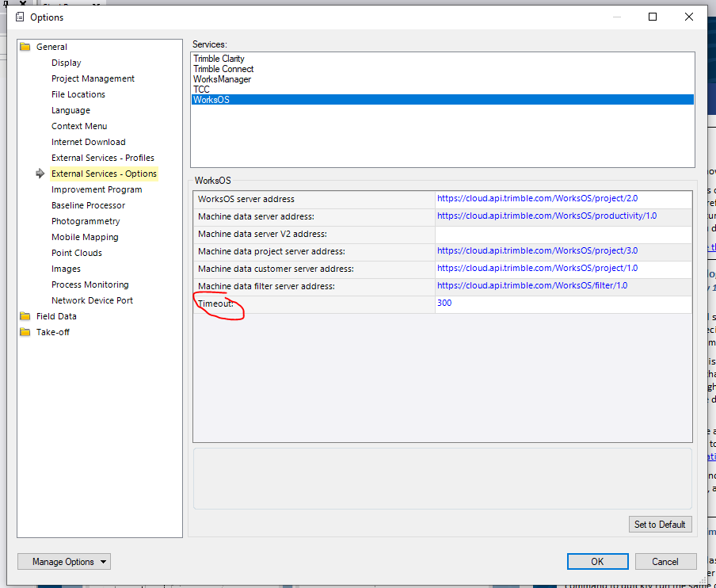716x588 pixels.
Task: Click Machine data server address label
Action: click(256, 216)
